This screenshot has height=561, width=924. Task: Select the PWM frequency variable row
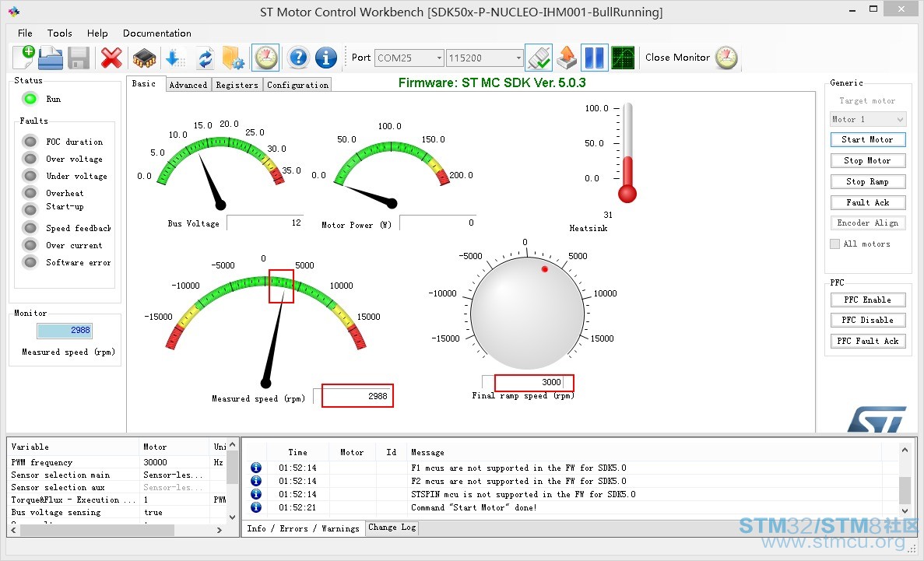(118, 463)
